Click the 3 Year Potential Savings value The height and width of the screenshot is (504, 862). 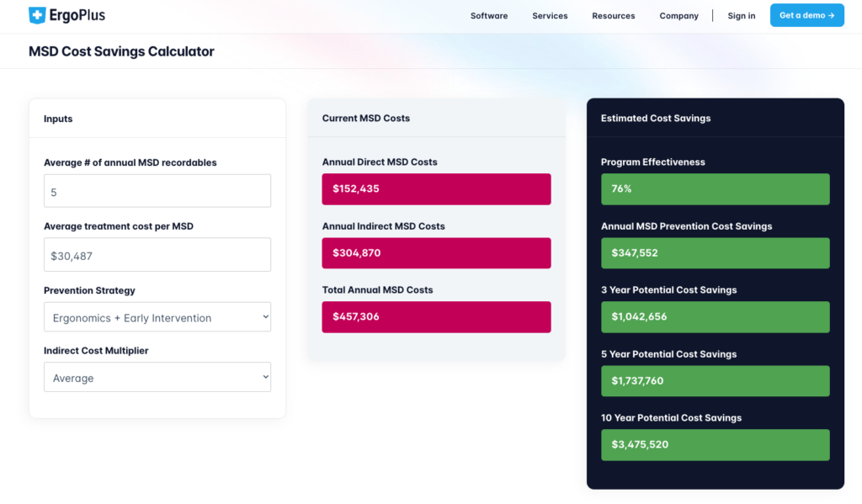[x=715, y=317]
